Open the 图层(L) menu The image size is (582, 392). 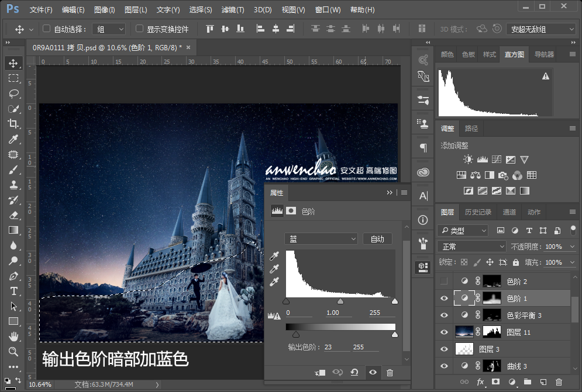pyautogui.click(x=136, y=10)
